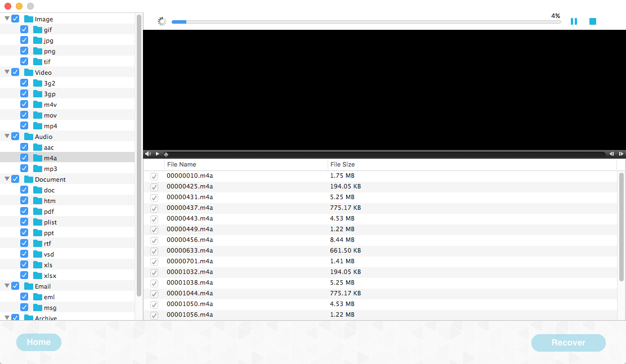Select file 00000701.m4a
The height and width of the screenshot is (364, 626).
tap(381, 261)
